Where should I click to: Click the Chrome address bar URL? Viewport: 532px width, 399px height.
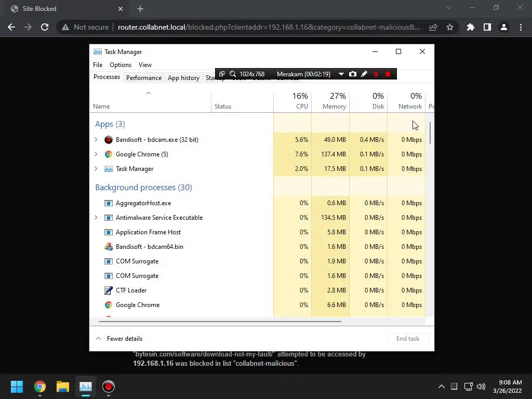pyautogui.click(x=269, y=27)
